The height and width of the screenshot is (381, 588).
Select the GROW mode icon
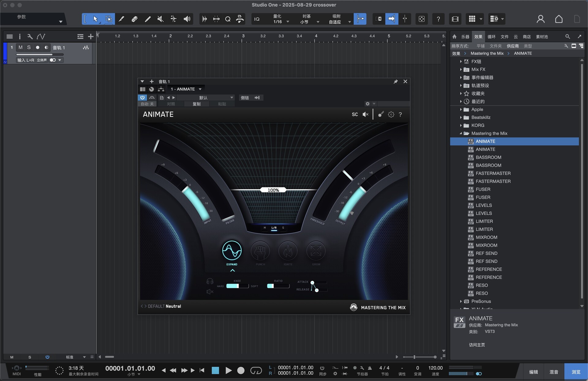(316, 251)
